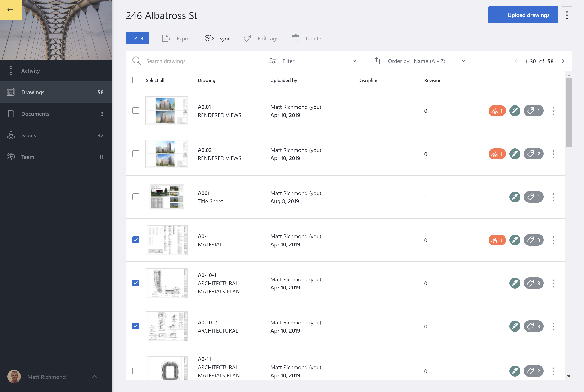Open Issues in sidebar
Image resolution: width=584 pixels, height=392 pixels.
tap(56, 135)
